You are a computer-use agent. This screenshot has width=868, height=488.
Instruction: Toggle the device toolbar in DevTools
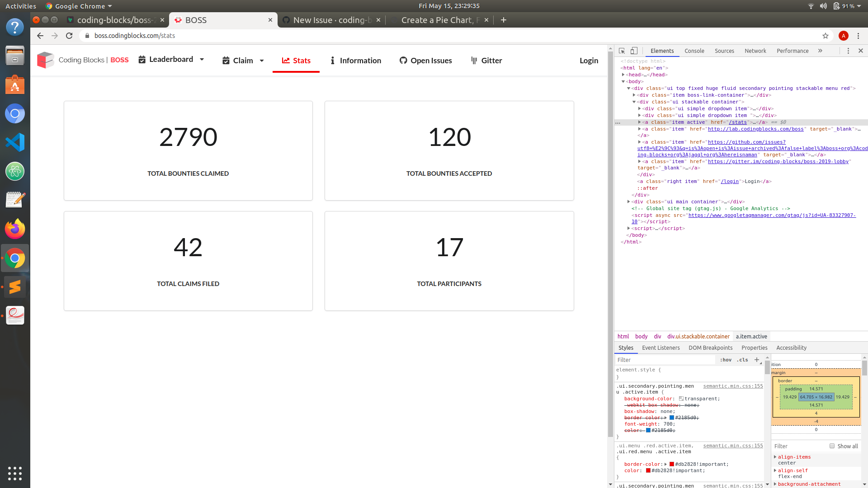click(634, 51)
